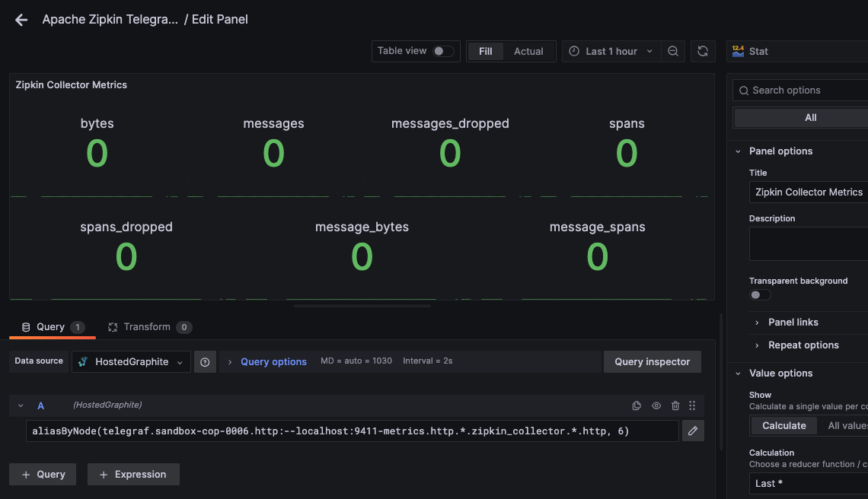
Task: Toggle the query editor mode pencil icon
Action: (x=693, y=431)
